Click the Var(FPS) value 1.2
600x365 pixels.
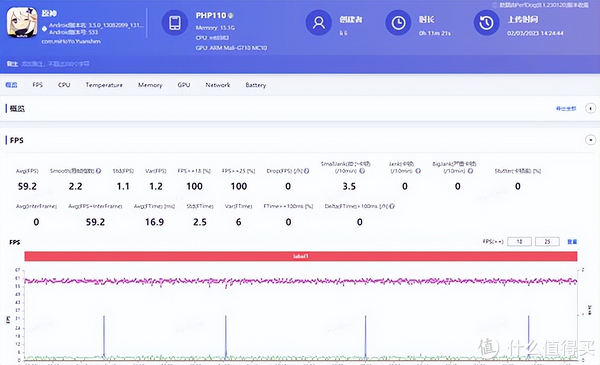pyautogui.click(x=156, y=186)
